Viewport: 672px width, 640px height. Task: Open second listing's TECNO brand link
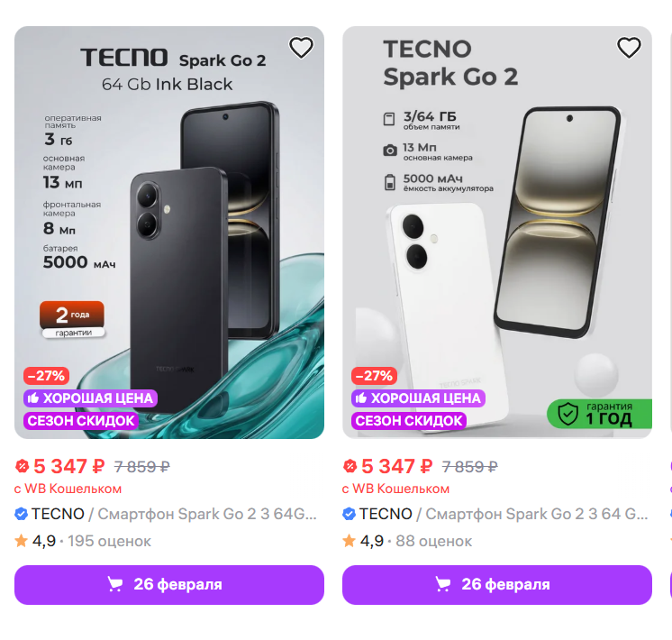click(386, 514)
